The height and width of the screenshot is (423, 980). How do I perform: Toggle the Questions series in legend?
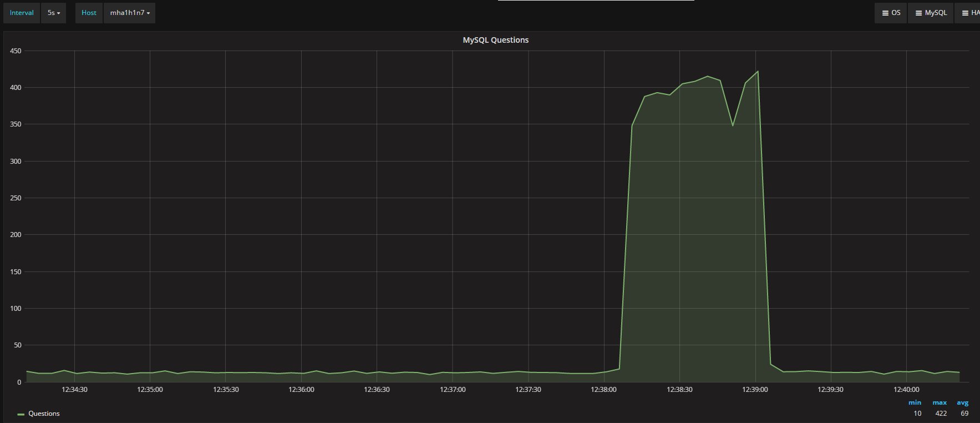44,414
